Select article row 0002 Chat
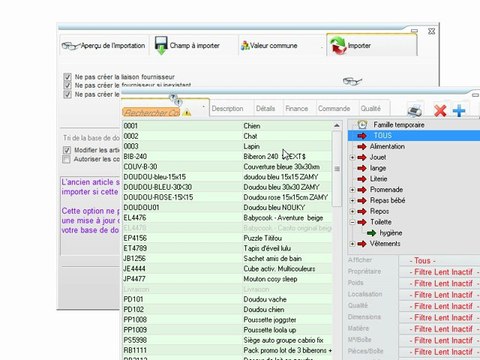 click(x=227, y=136)
